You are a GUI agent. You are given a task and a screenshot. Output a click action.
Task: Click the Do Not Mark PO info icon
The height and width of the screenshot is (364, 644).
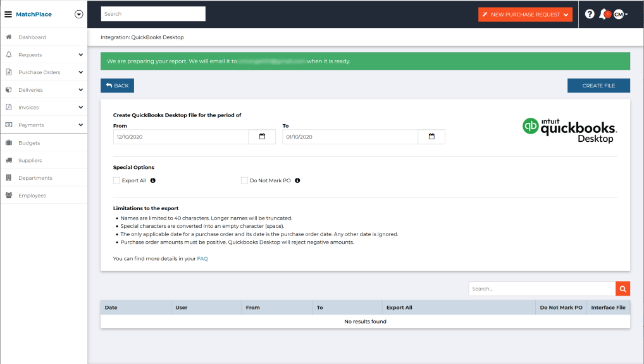click(297, 180)
